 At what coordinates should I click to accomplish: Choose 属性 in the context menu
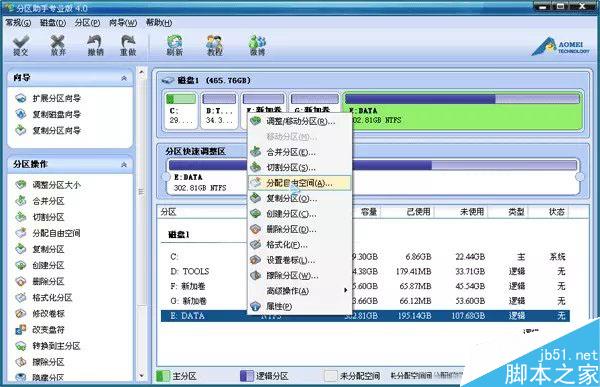click(x=299, y=306)
